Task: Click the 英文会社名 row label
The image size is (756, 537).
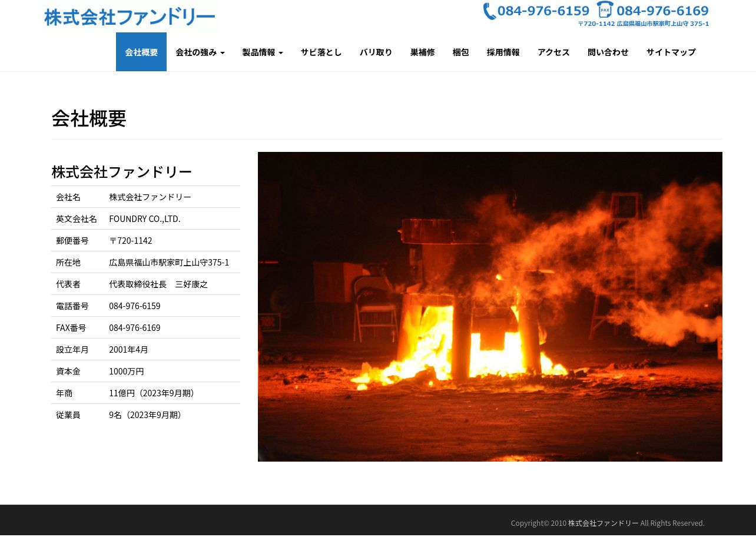Action: pyautogui.click(x=77, y=218)
